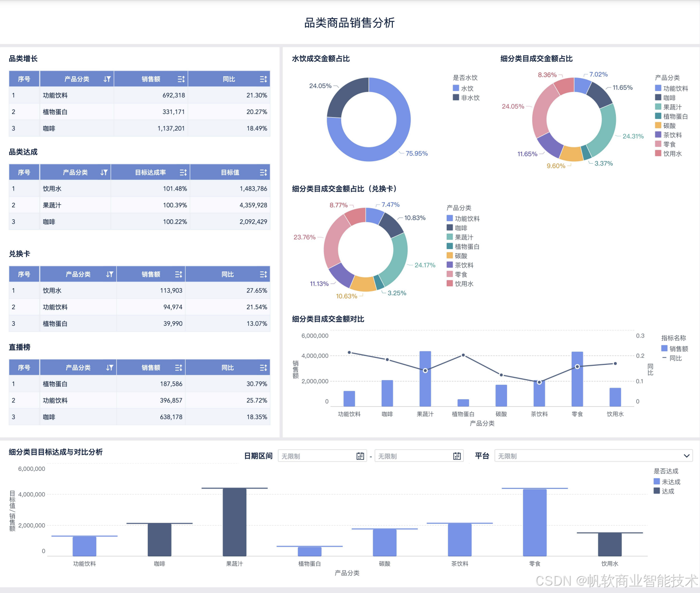The image size is (700, 593).
Task: Toggle 同比 legend in 指标名称
Action: (672, 358)
